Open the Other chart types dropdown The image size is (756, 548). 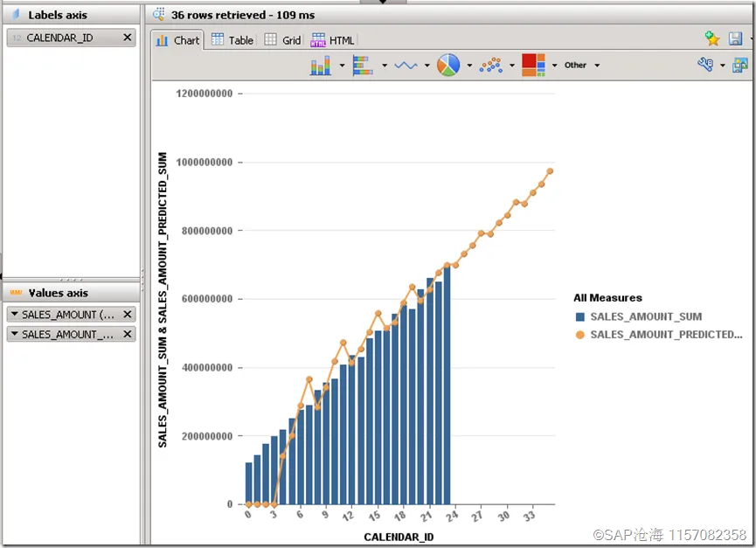(x=582, y=65)
